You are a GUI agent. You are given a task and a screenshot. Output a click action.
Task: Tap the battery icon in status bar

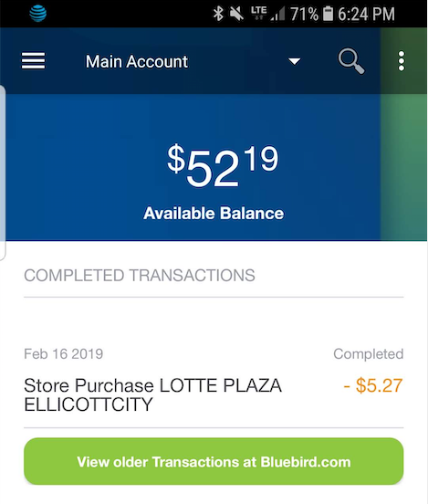[x=328, y=14]
